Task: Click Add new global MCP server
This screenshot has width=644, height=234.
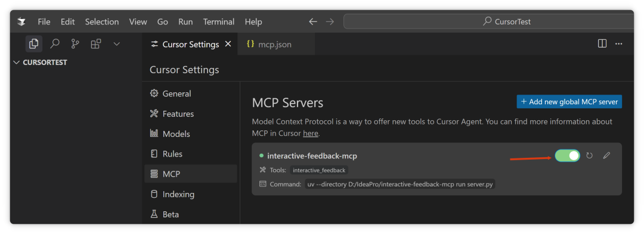Action: [569, 102]
